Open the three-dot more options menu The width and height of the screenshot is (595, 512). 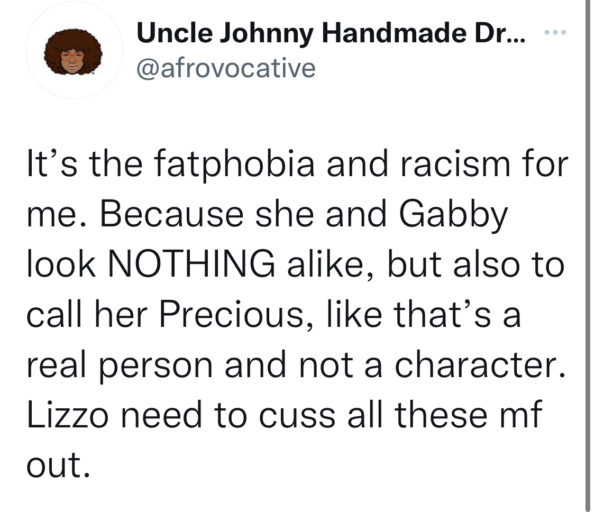(x=555, y=33)
